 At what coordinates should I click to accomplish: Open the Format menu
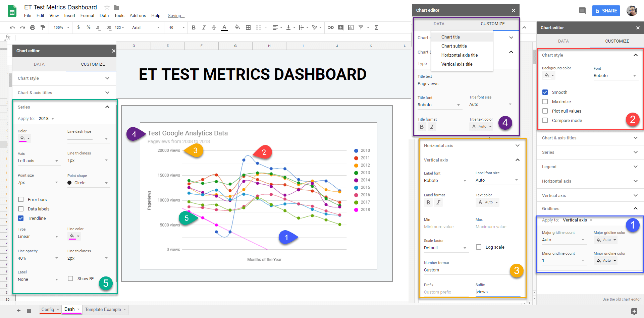tap(87, 15)
